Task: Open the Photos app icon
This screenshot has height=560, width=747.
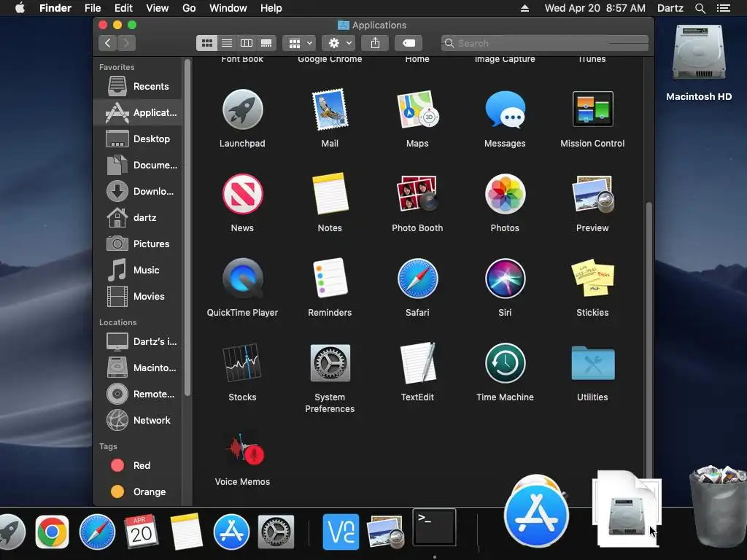Action: click(x=505, y=194)
